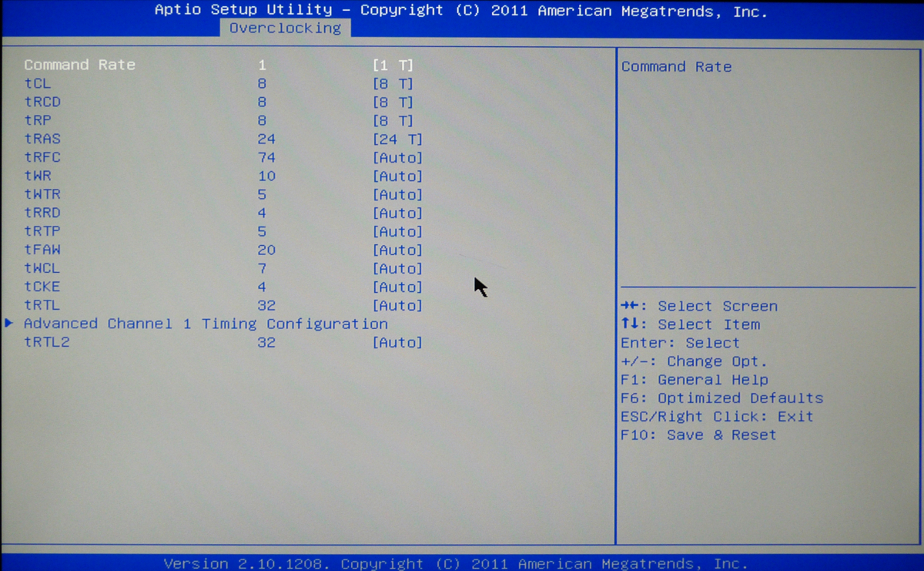The width and height of the screenshot is (924, 571).
Task: Select the Overclocking tab
Action: [x=285, y=28]
